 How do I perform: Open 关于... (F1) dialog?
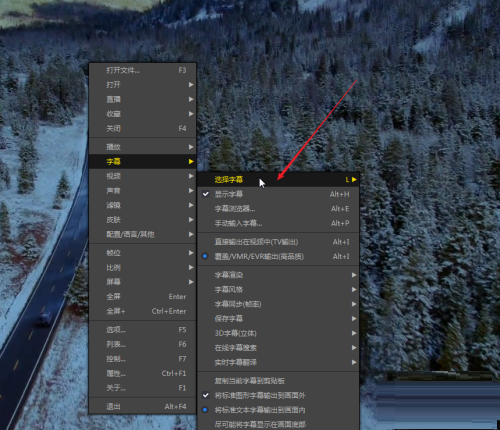coord(143,388)
